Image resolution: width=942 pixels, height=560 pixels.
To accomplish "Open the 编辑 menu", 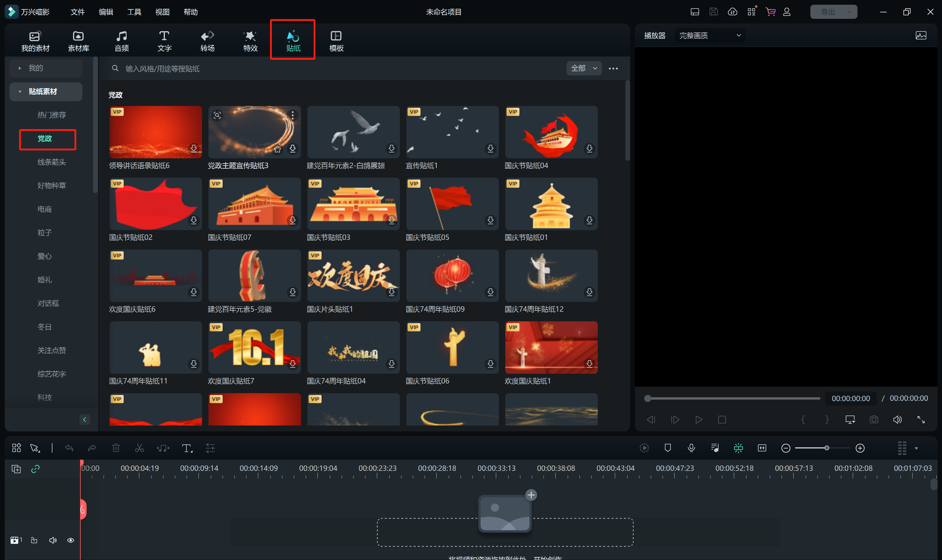I will tap(106, 12).
